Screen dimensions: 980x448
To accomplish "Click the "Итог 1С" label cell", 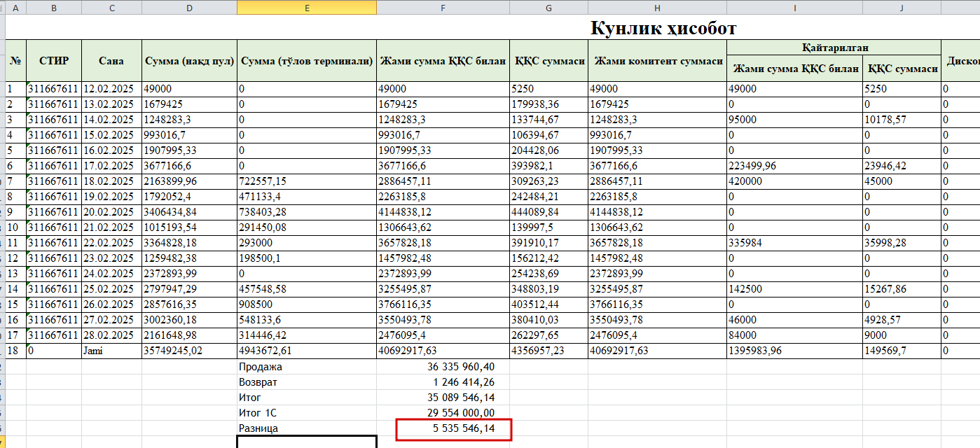I will (x=307, y=413).
